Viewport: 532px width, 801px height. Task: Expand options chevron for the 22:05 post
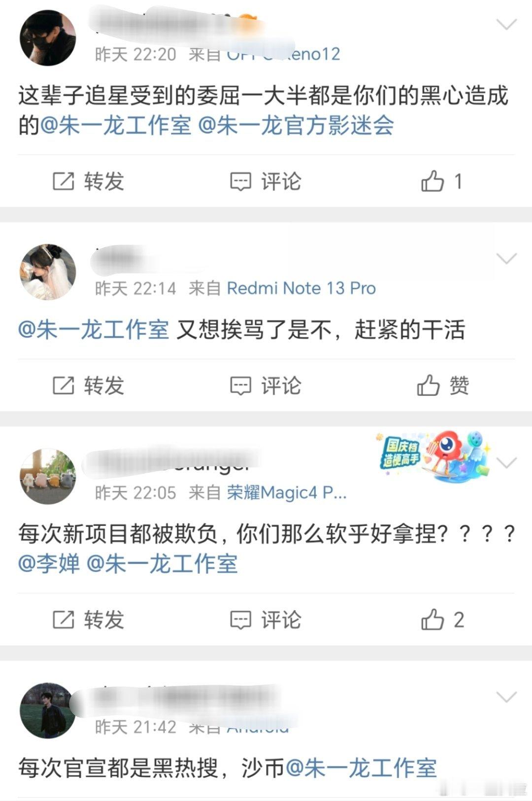(x=506, y=462)
